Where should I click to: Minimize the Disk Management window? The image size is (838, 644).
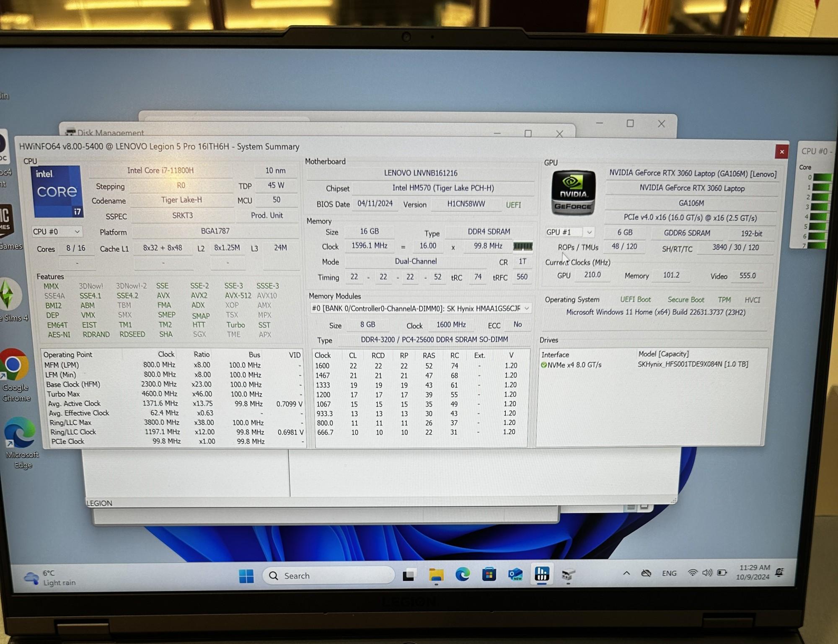[497, 134]
